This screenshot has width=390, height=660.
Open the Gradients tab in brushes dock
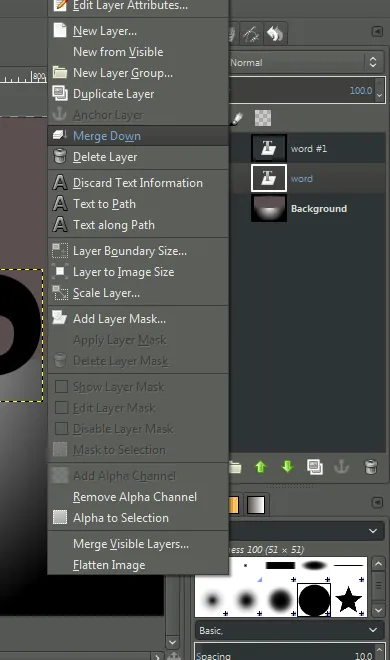click(x=256, y=504)
